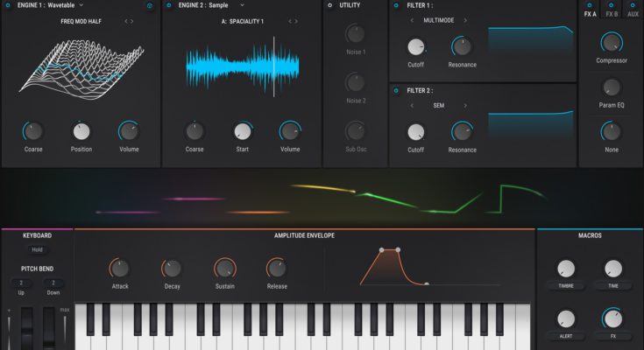Open the AUX effects tab
The width and height of the screenshot is (644, 350).
[633, 14]
